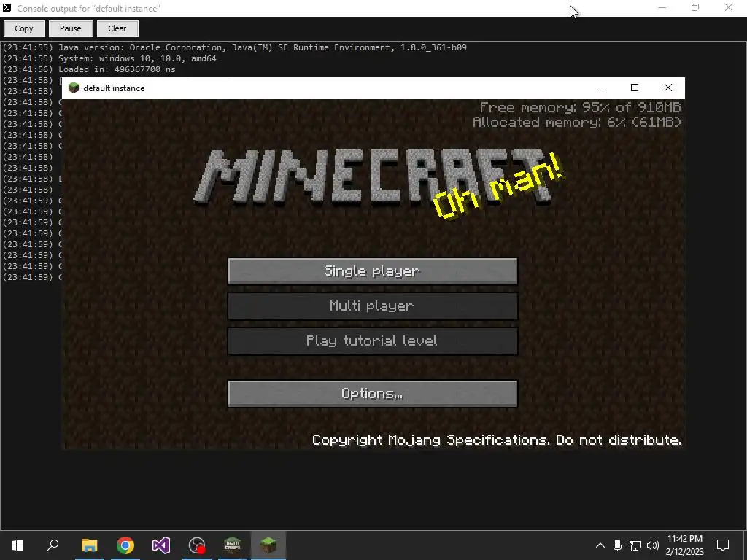This screenshot has height=560, width=747.
Task: Click the Java version log line
Action: click(235, 47)
